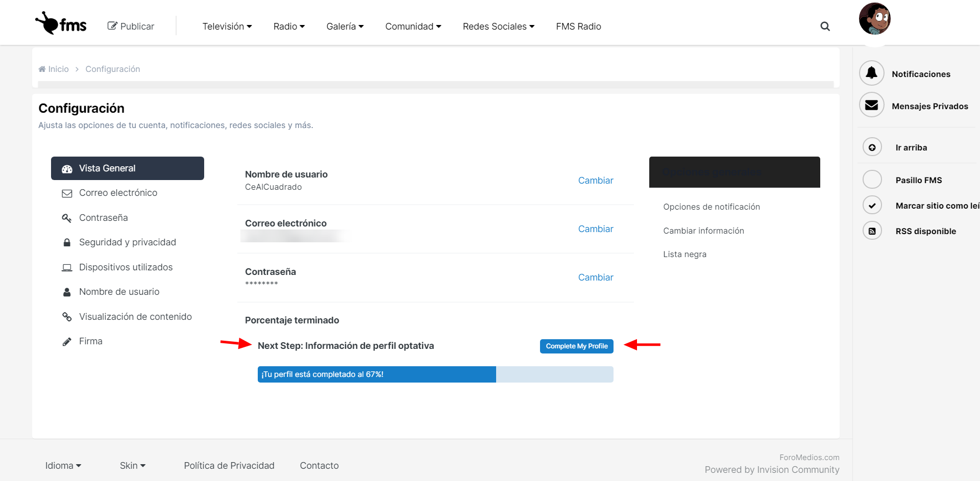Open the search magnifier icon
This screenshot has height=481, width=980.
click(x=825, y=26)
